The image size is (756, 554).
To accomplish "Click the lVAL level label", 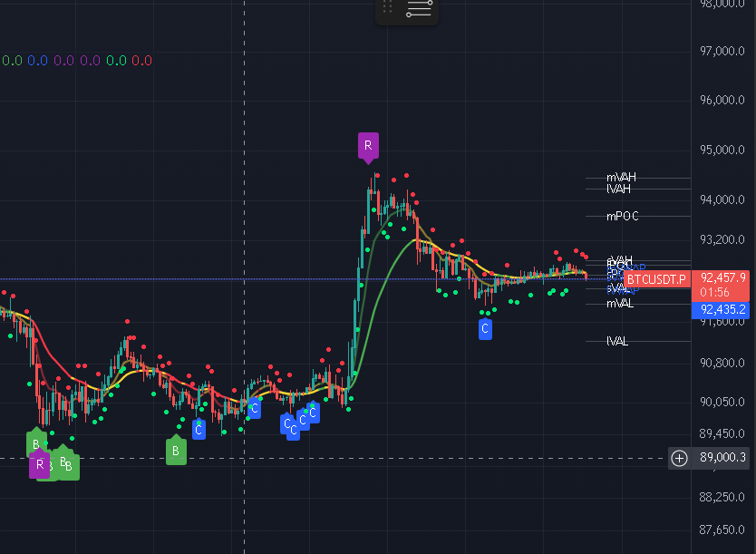I will pos(617,341).
